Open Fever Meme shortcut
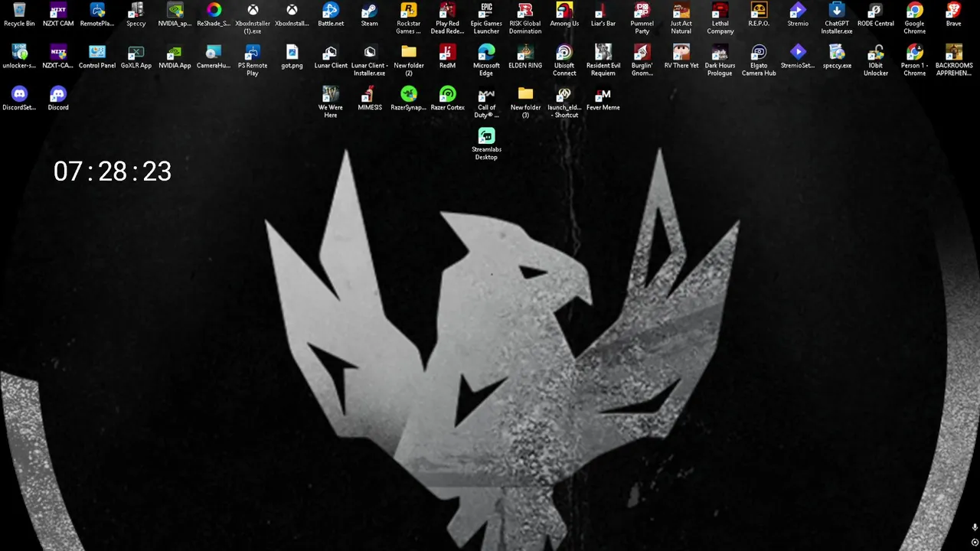The image size is (980, 551). point(603,99)
